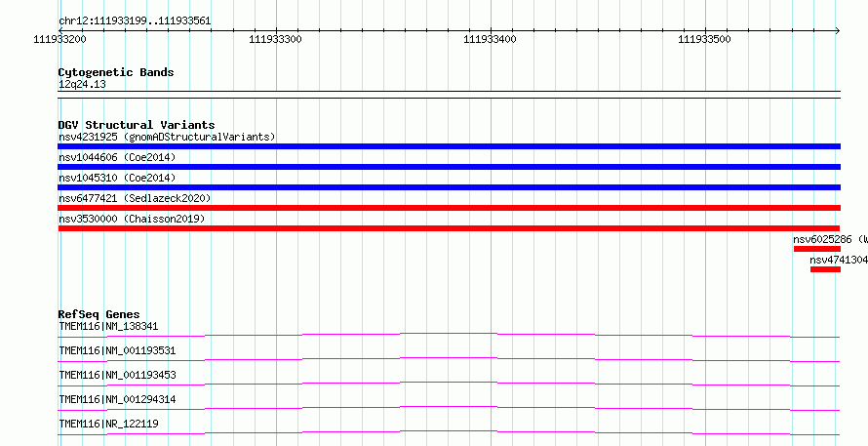Click the short red bar under nsv4741304
Screen dimensions: 868x446
tap(825, 269)
